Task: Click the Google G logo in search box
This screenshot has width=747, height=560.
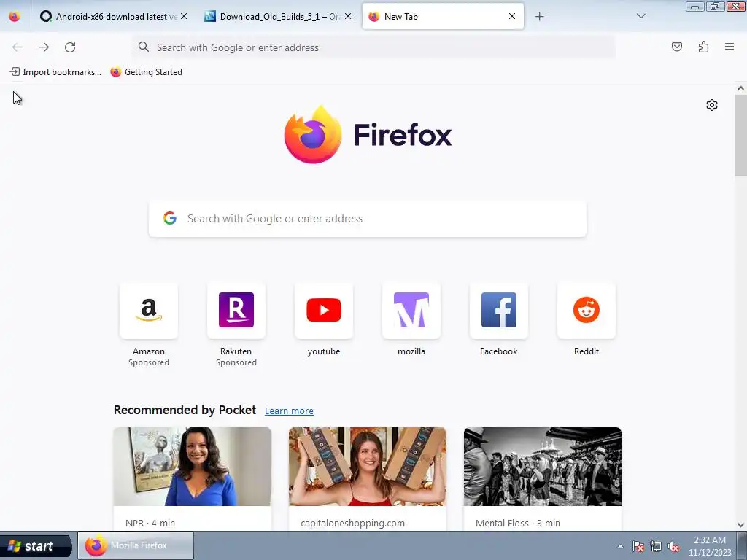Action: 170,218
